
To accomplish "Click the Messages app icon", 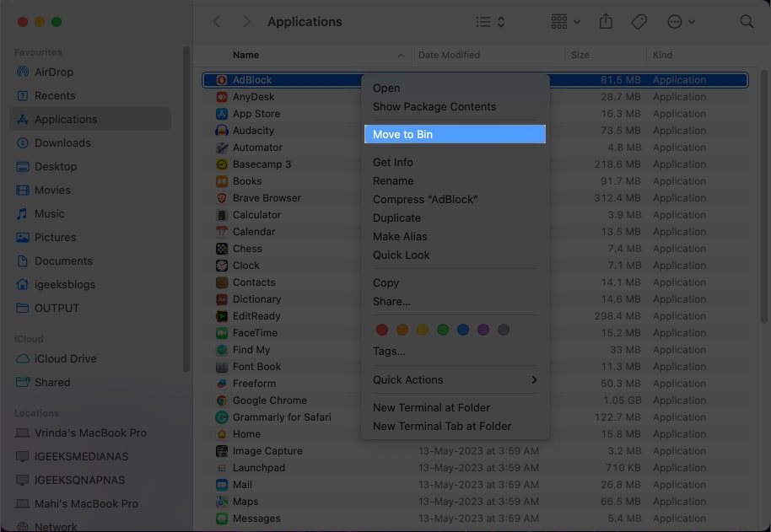I will (222, 519).
